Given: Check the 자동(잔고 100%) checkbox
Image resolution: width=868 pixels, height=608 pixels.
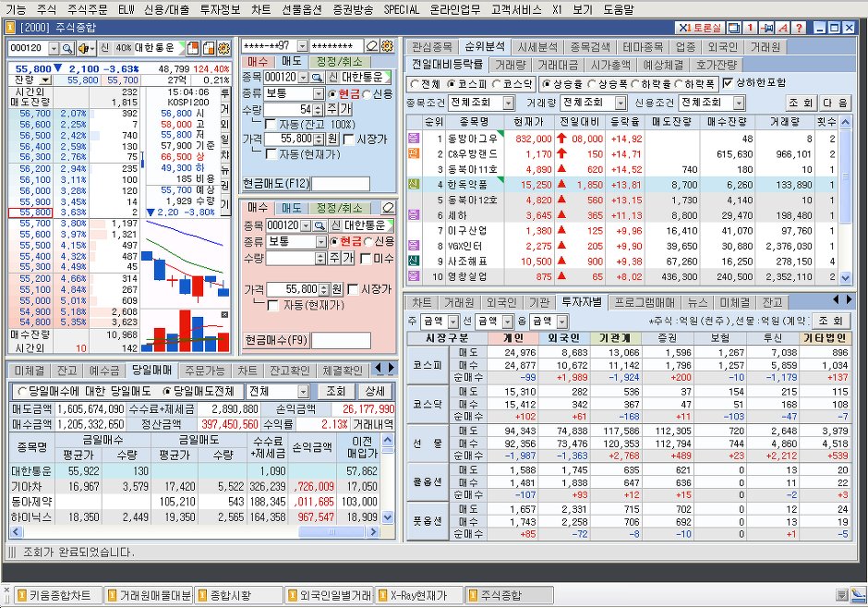Looking at the screenshot, I should click(x=271, y=124).
